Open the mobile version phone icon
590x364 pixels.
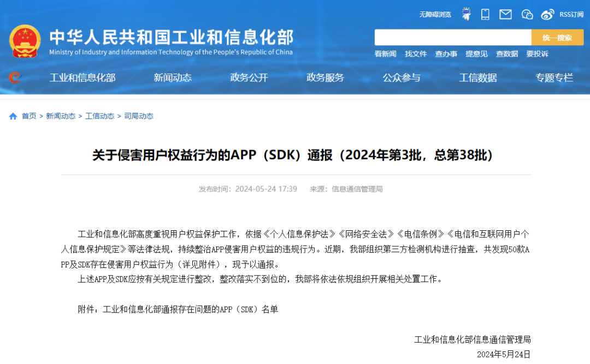pos(486,14)
